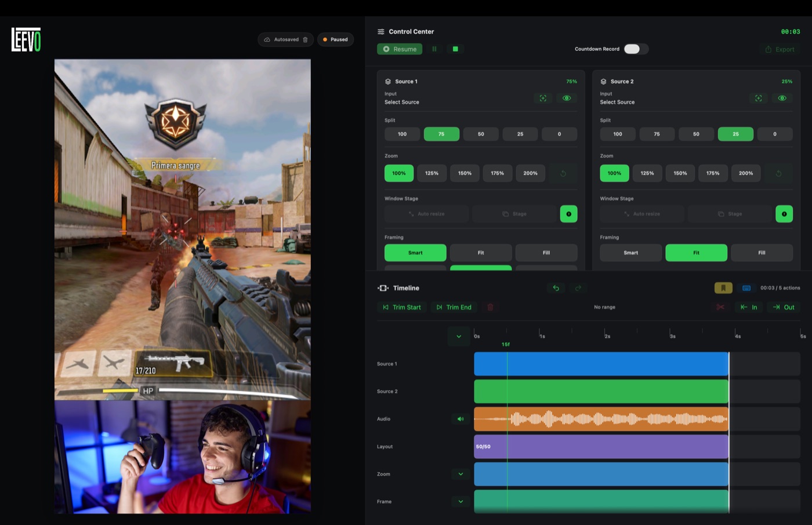Image resolution: width=812 pixels, height=525 pixels.
Task: Reset Source 2 zoom with reset icon
Action: pos(779,173)
